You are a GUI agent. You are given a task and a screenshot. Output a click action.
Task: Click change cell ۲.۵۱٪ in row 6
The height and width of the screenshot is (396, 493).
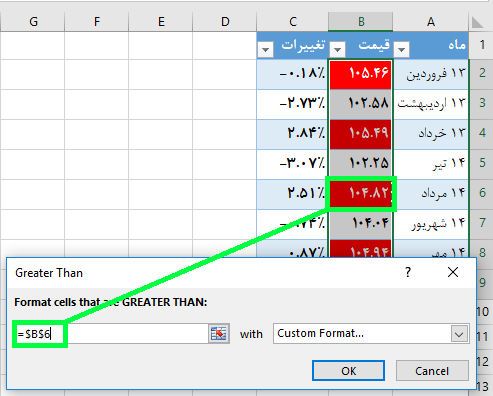coord(292,194)
